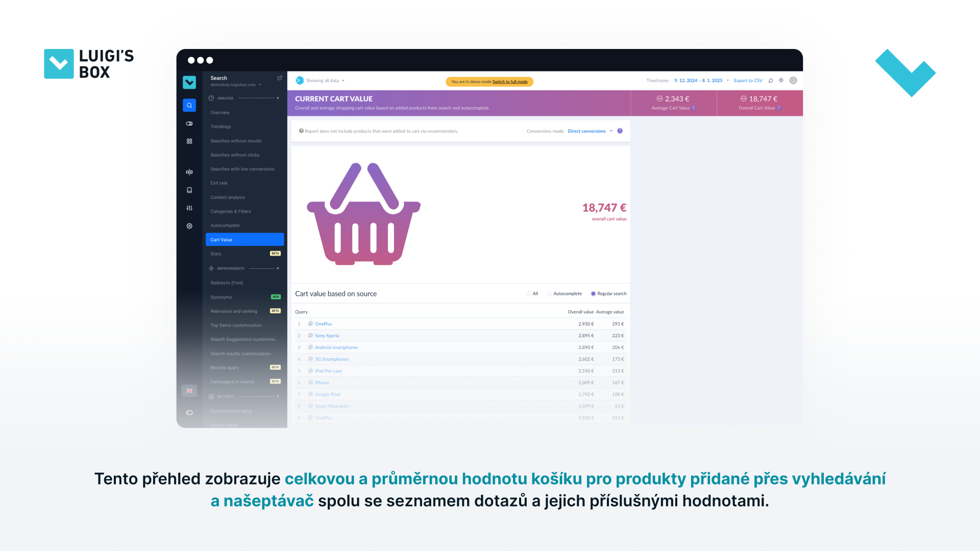Click the search icon beside Sony Xperia

[x=310, y=336]
